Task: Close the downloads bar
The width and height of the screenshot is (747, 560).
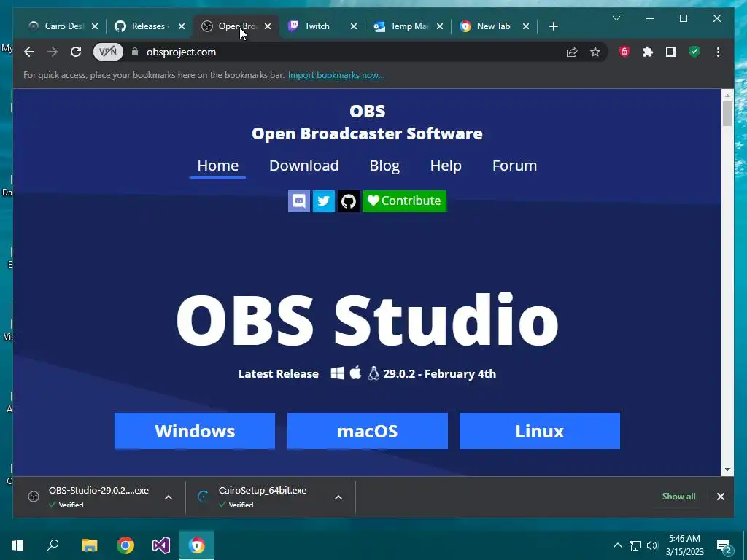Action: (720, 497)
